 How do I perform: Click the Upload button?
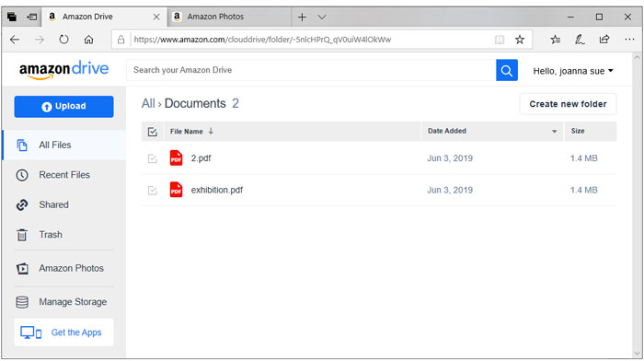(x=63, y=107)
